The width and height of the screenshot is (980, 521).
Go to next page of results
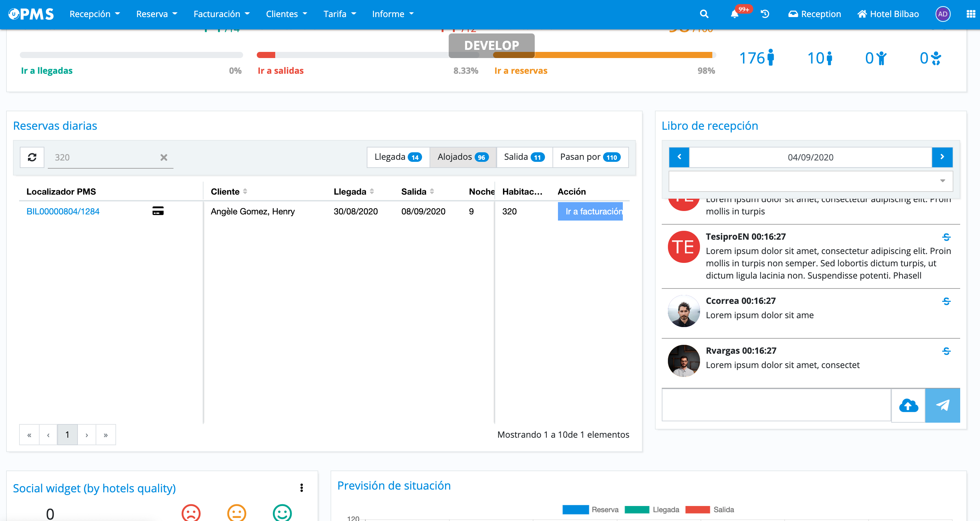coord(87,435)
